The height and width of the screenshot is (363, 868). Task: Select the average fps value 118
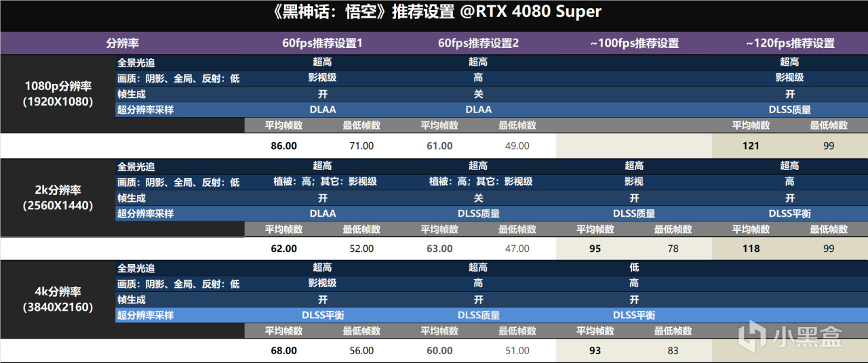coord(751,249)
